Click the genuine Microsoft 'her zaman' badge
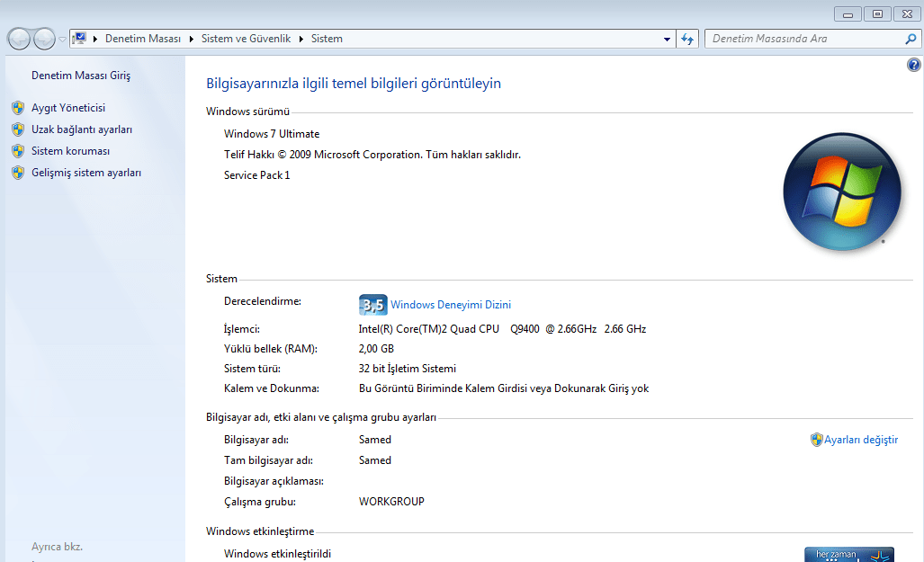924x562 pixels. pos(849,554)
